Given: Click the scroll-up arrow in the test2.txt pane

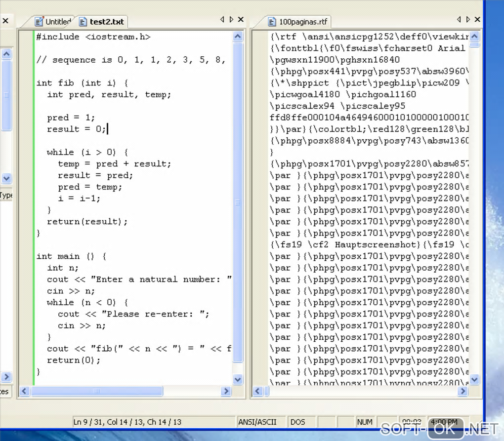Looking at the screenshot, I should pyautogui.click(x=238, y=36).
